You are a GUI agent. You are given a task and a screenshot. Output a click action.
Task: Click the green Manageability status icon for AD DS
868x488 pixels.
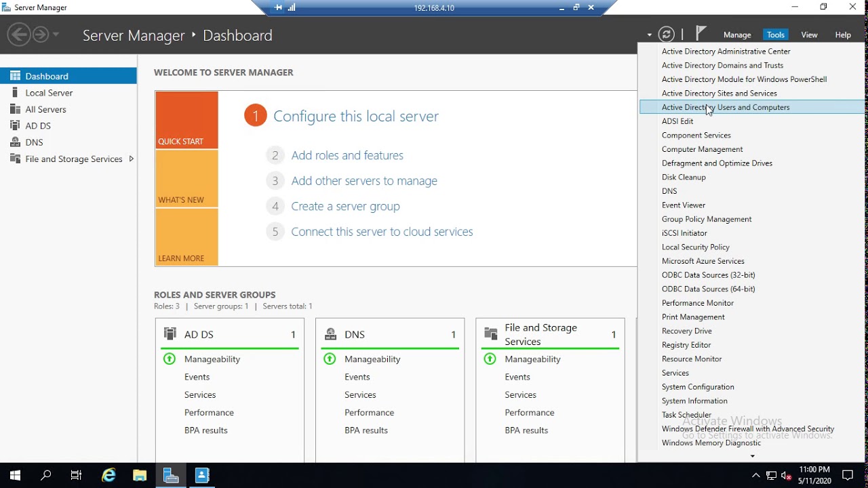pyautogui.click(x=170, y=359)
